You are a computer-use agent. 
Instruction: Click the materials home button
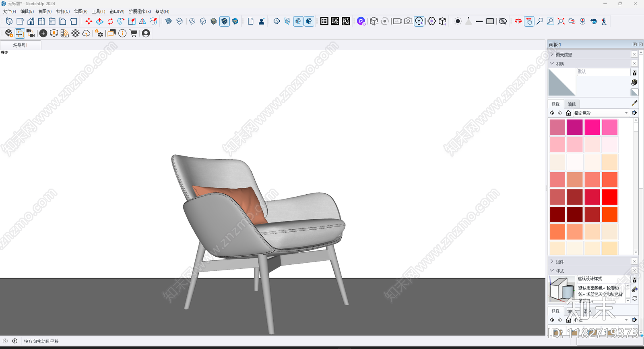pos(568,113)
